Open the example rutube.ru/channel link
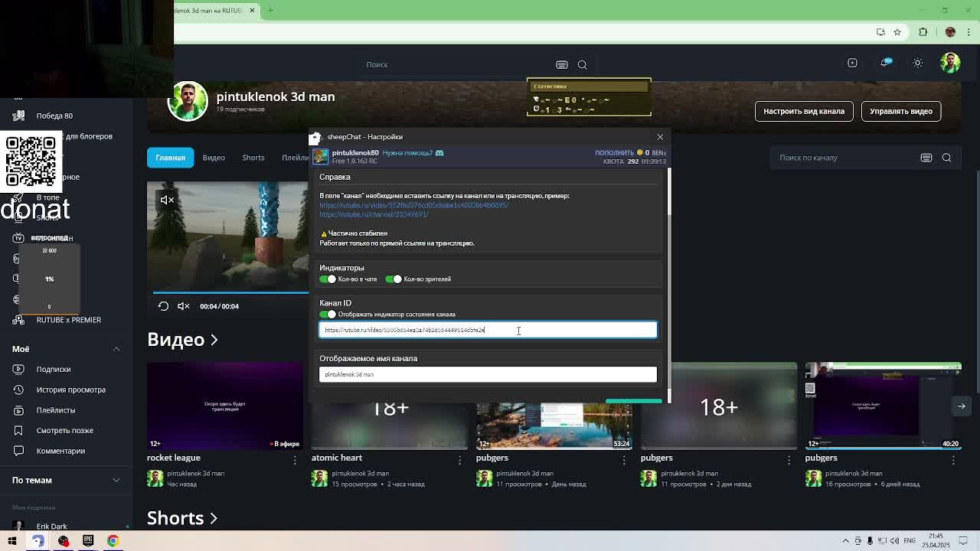The image size is (980, 551). 374,214
